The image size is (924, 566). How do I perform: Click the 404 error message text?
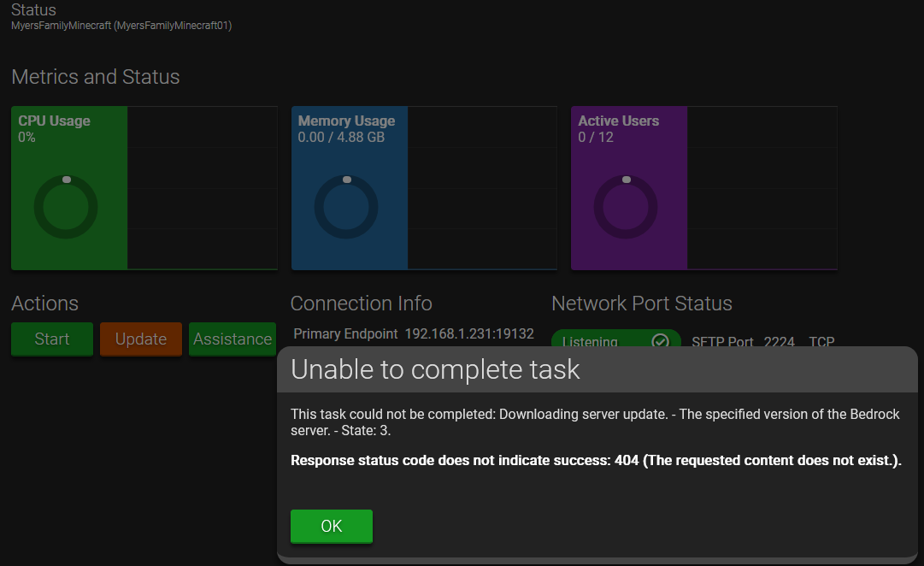coord(596,461)
